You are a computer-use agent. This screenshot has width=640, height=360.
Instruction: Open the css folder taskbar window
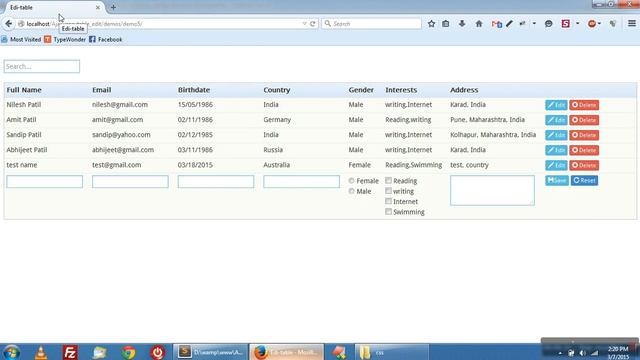coord(392,352)
